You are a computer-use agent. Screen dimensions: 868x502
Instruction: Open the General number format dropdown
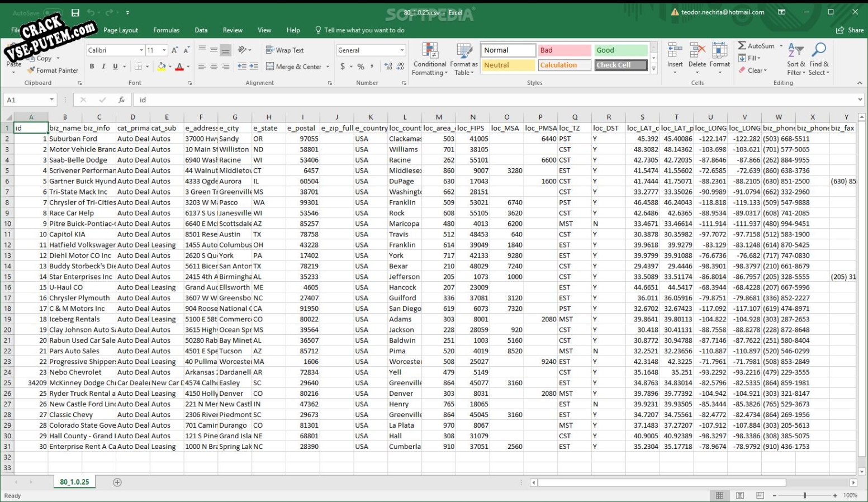(x=402, y=50)
